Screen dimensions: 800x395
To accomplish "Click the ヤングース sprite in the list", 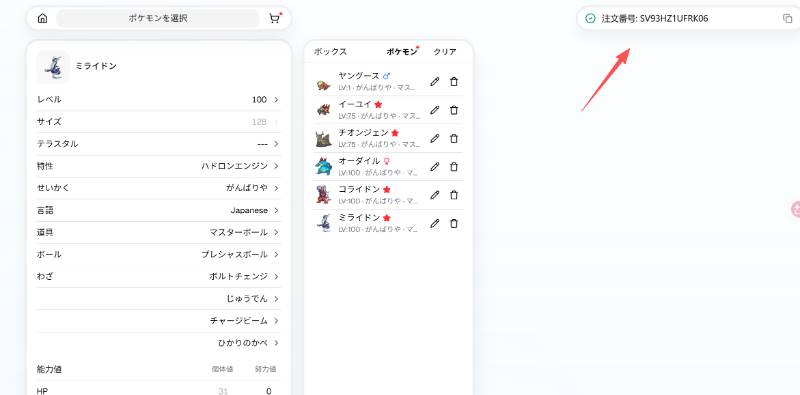I will tap(323, 84).
